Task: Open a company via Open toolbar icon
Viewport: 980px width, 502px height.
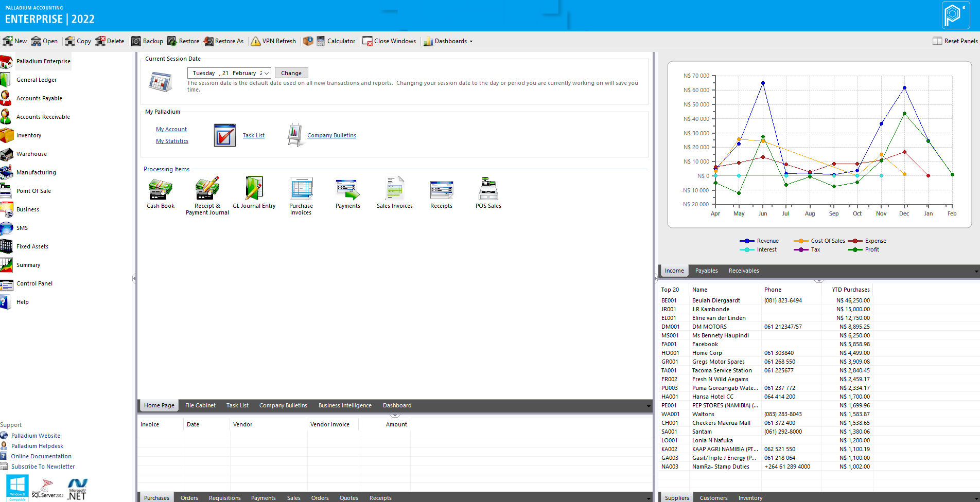Action: click(x=36, y=41)
